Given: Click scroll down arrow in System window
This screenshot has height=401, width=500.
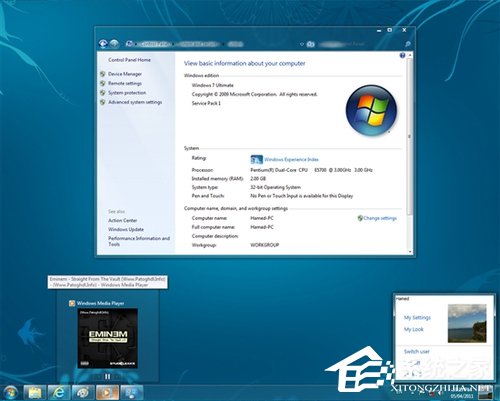Looking at the screenshot, I should coord(410,252).
